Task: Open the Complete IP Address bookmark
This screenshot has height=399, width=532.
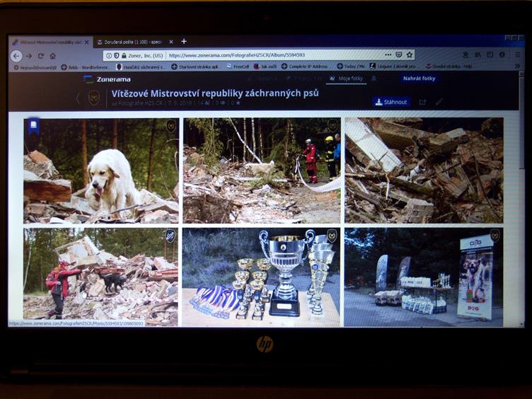Action: click(305, 66)
